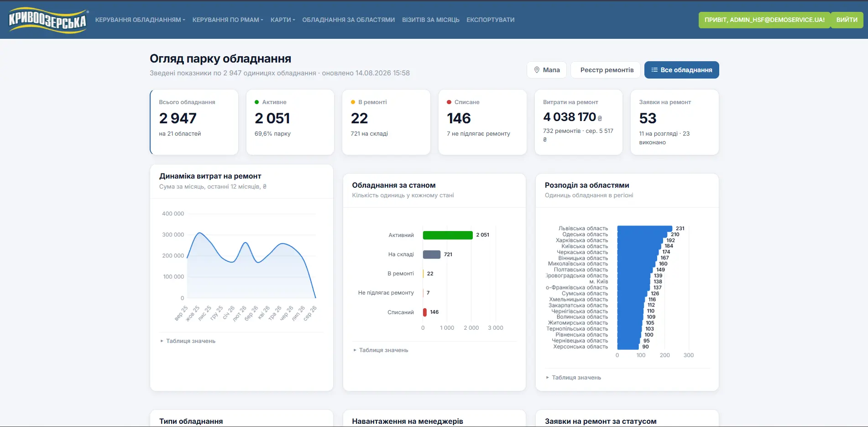
Task: Open the Заявки на ремонт 53 card
Action: point(675,122)
